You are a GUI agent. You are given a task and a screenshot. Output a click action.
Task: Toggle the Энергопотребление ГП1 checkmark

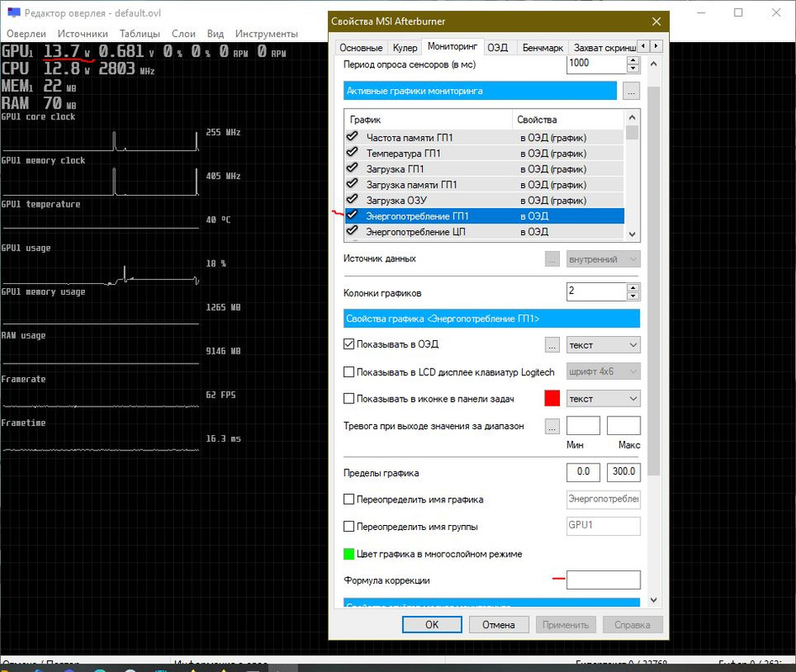(x=352, y=215)
